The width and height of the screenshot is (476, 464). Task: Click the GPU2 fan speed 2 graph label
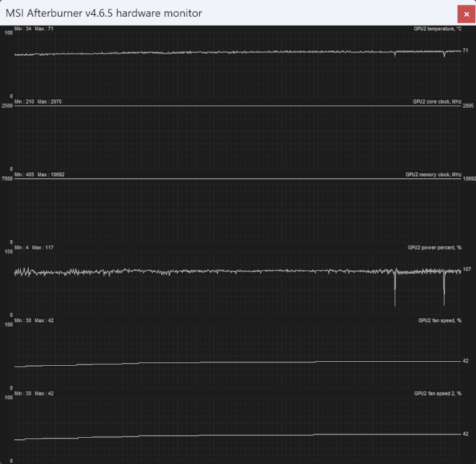pyautogui.click(x=437, y=393)
